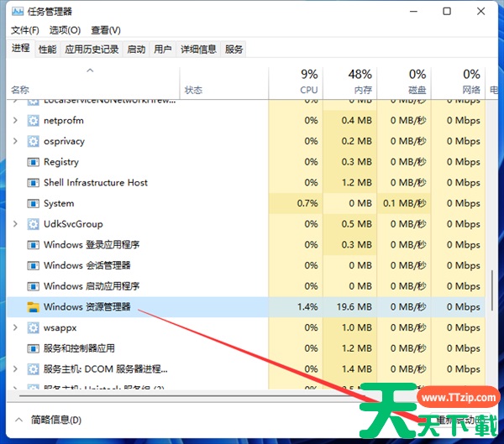Switch to the 服务 tab

pyautogui.click(x=234, y=50)
